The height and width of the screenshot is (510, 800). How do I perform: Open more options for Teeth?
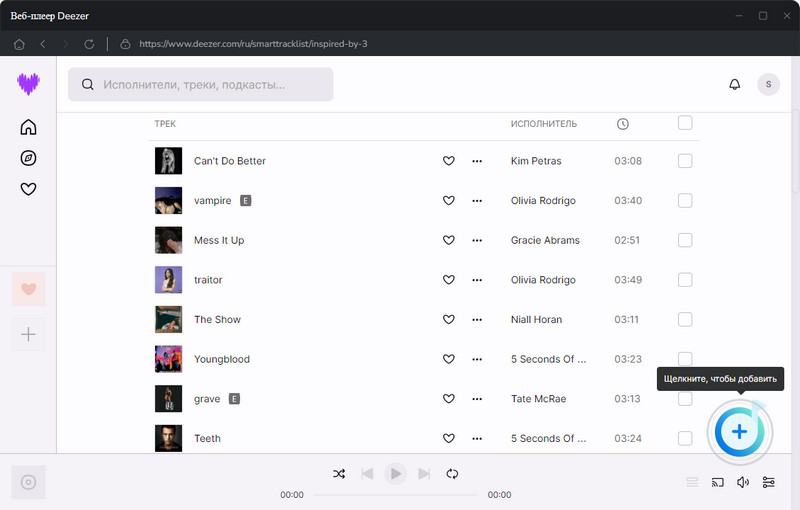pyautogui.click(x=477, y=439)
